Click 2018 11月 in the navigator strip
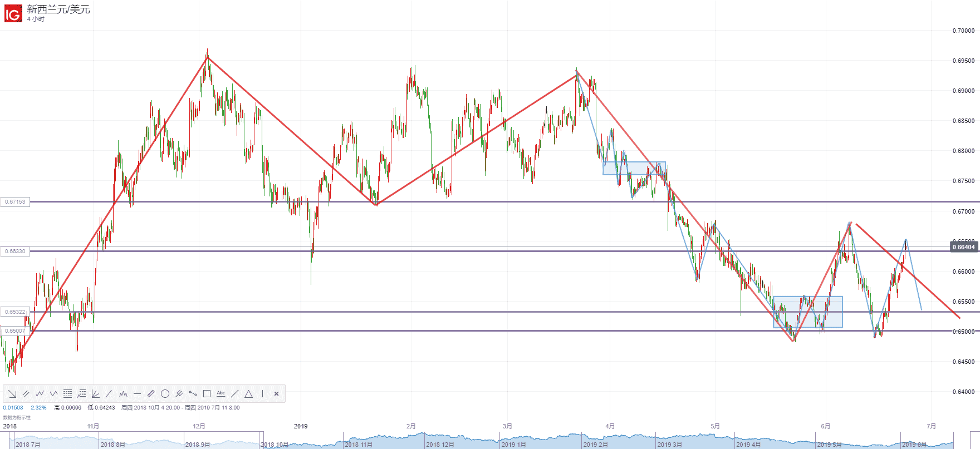 click(359, 445)
